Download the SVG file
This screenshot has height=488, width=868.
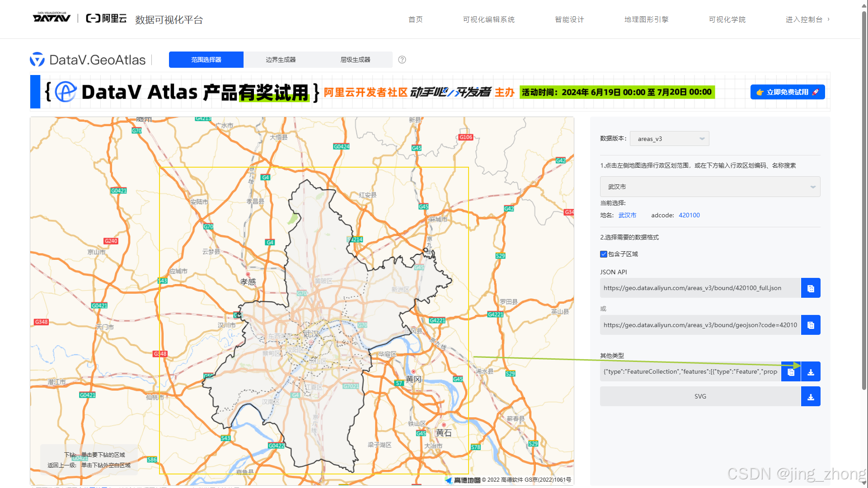pos(811,397)
